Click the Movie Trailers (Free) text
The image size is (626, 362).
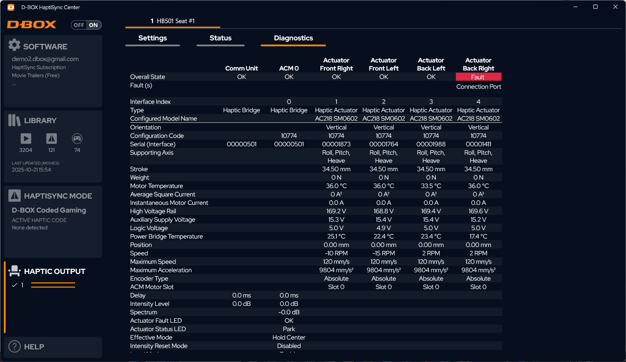[36, 75]
